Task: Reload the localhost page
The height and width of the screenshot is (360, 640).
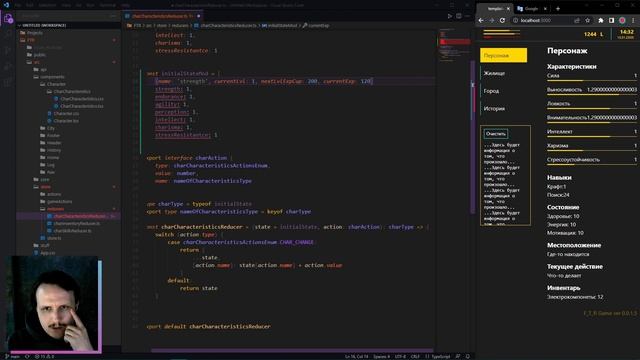Action: coord(502,20)
